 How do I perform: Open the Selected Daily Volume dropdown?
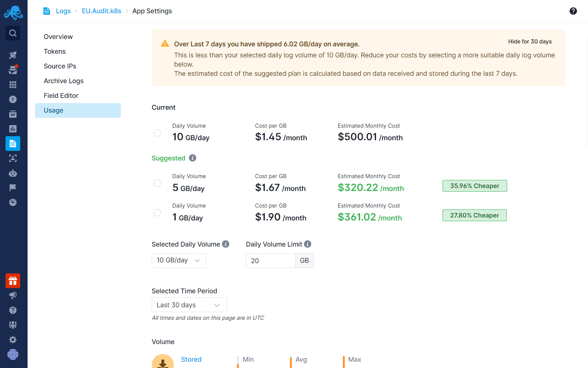click(x=179, y=261)
